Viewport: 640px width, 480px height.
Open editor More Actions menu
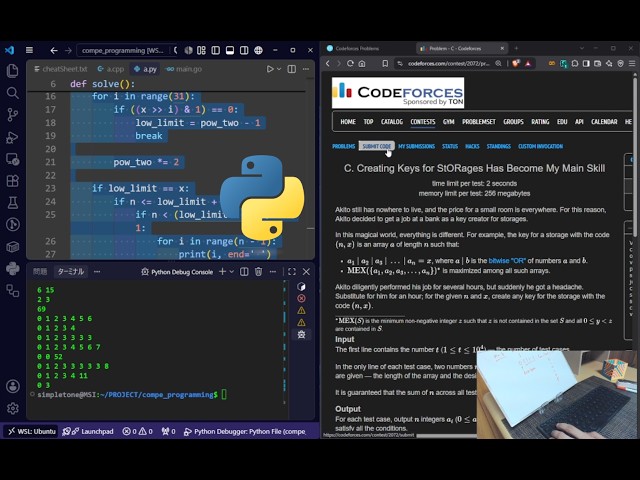[306, 69]
